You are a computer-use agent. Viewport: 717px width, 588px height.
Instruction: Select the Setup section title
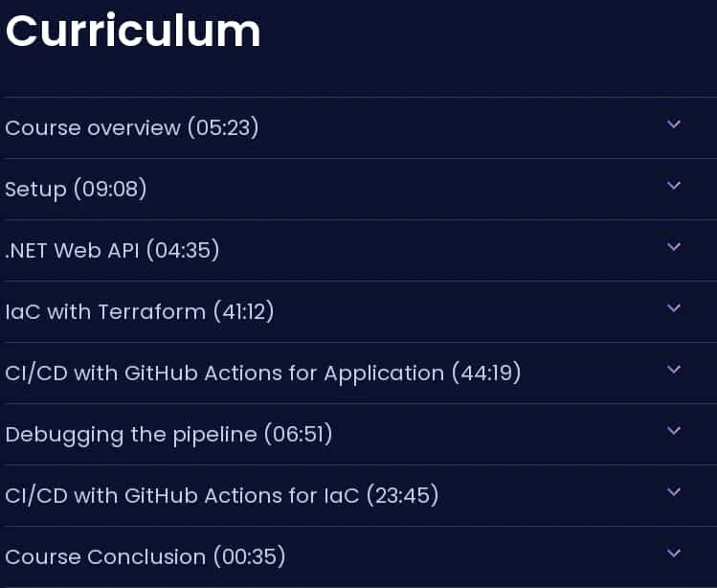[x=76, y=189]
